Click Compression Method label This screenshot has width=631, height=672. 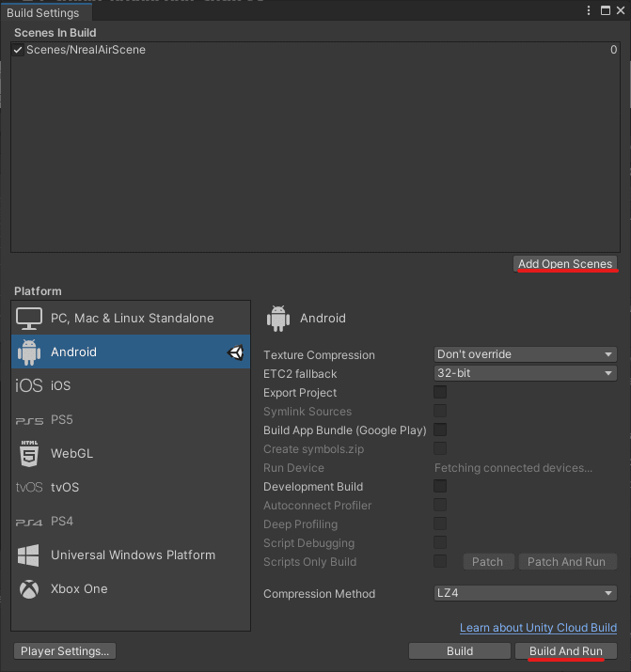point(319,594)
